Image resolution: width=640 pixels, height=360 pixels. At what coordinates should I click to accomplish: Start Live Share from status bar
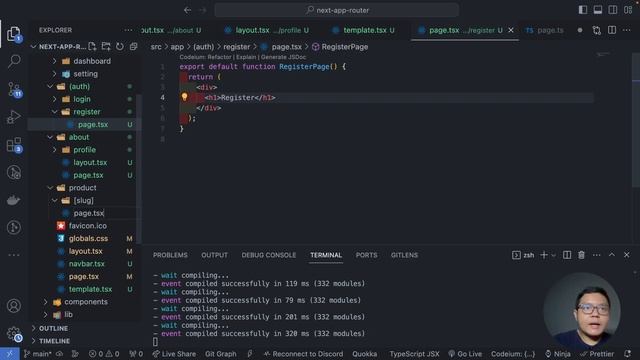click(x=174, y=354)
